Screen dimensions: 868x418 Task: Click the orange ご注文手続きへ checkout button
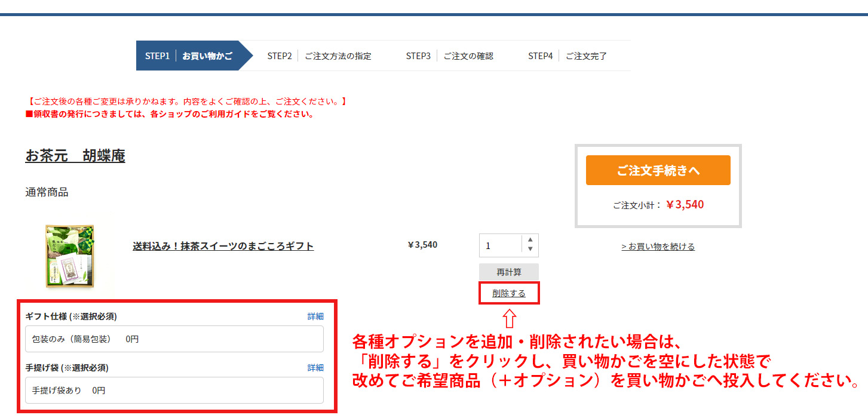658,170
